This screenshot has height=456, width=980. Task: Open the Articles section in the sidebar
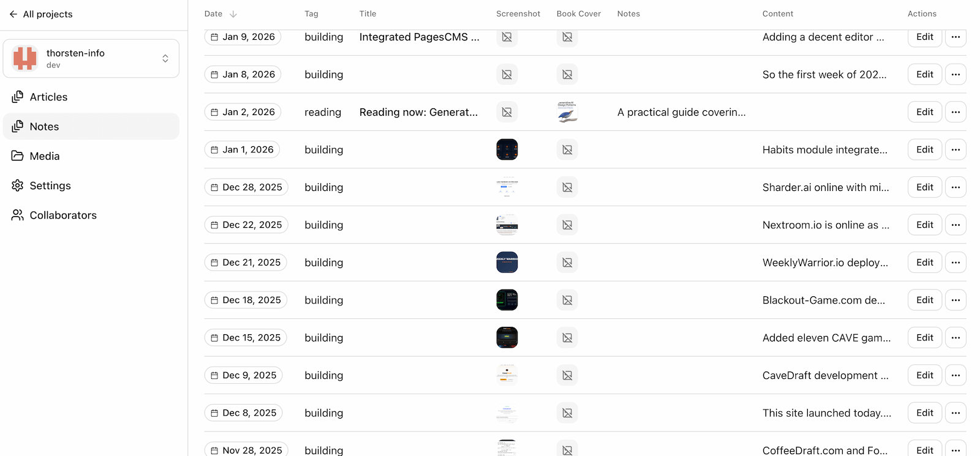pyautogui.click(x=48, y=97)
